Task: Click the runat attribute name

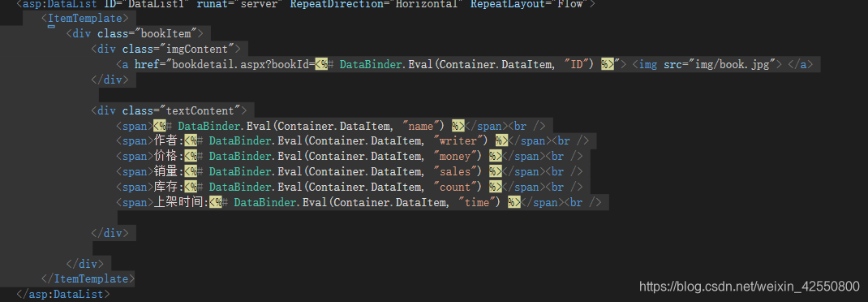Action: click(212, 4)
